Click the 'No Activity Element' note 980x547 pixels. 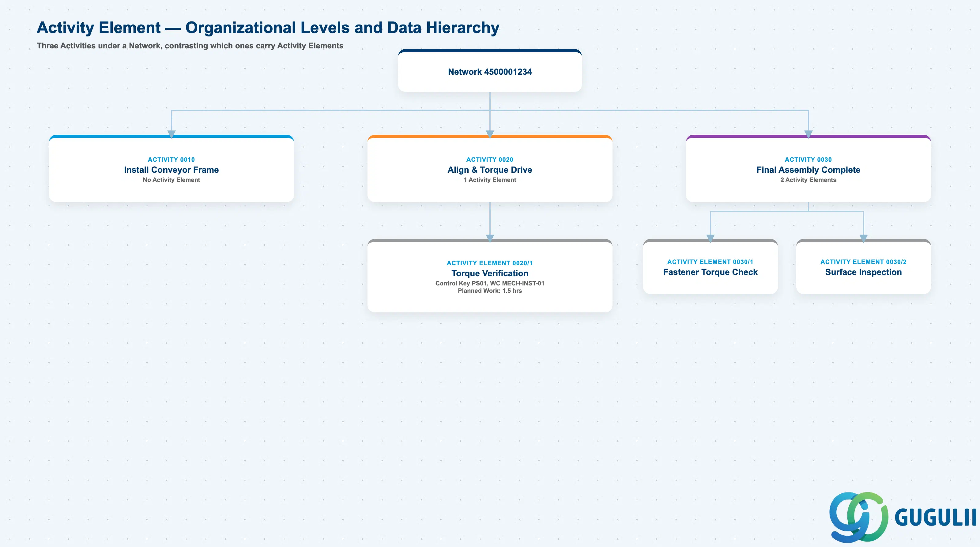pyautogui.click(x=171, y=180)
